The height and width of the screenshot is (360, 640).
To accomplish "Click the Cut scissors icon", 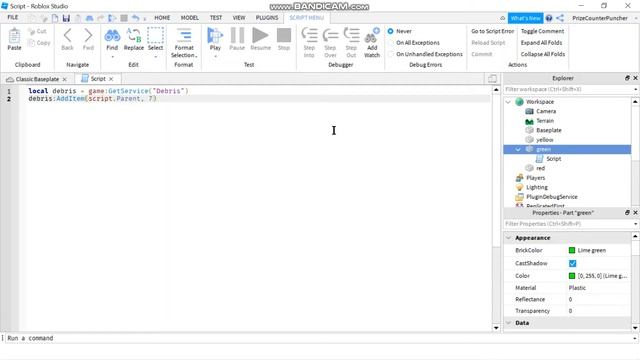I will [31, 31].
